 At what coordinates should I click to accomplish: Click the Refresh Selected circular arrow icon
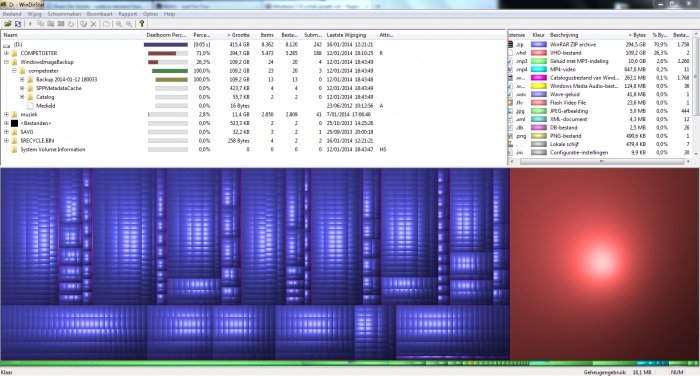coord(71,24)
